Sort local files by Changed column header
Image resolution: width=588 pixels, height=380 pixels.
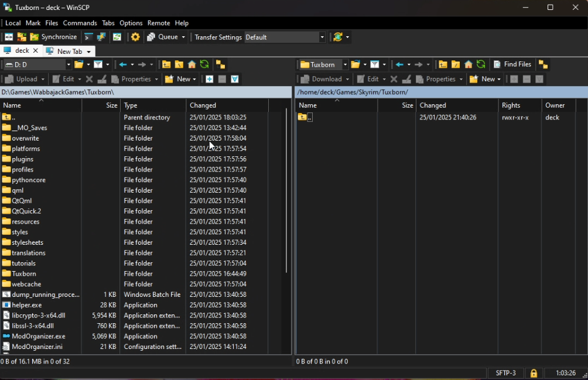tap(227, 105)
